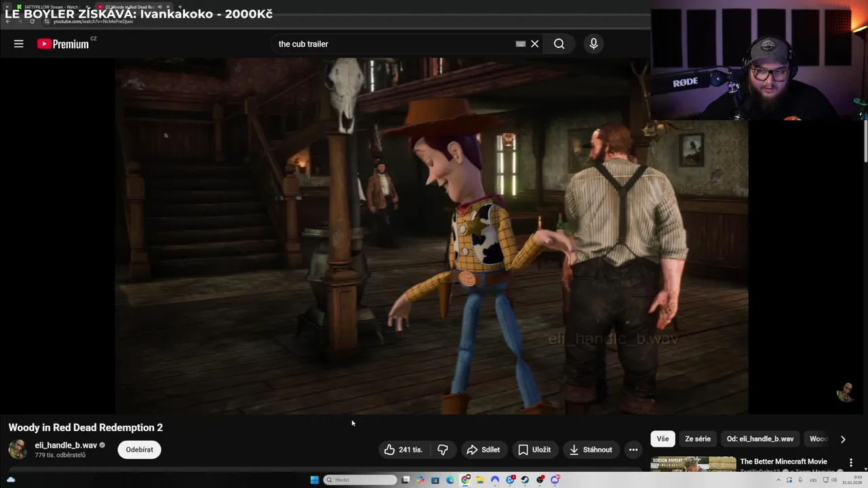The height and width of the screenshot is (488, 868).
Task: Open Microsoft Edge from the taskbar
Action: (450, 480)
